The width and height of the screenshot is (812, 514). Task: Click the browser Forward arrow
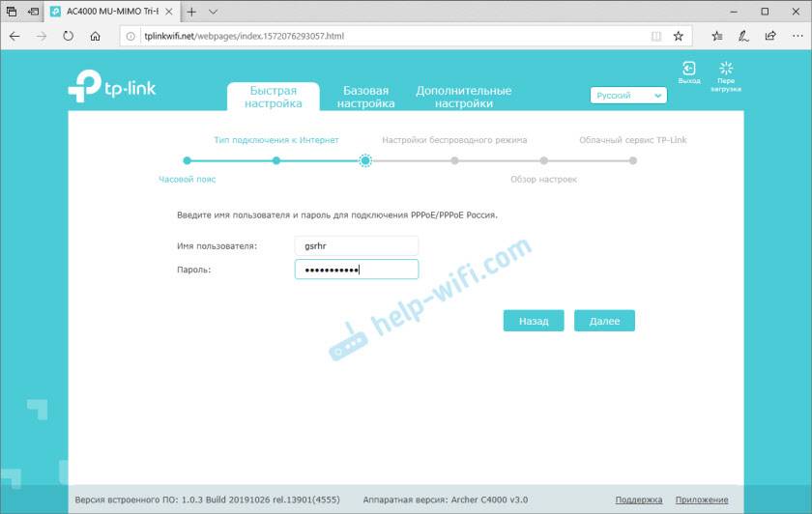coord(42,37)
